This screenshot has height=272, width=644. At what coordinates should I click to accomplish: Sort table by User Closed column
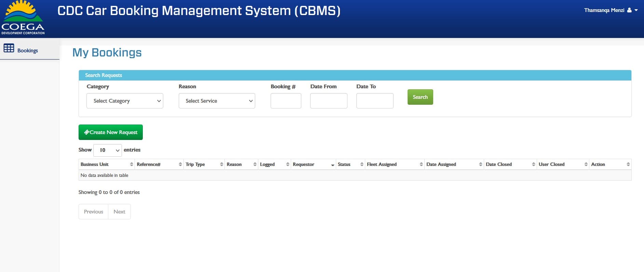563,165
